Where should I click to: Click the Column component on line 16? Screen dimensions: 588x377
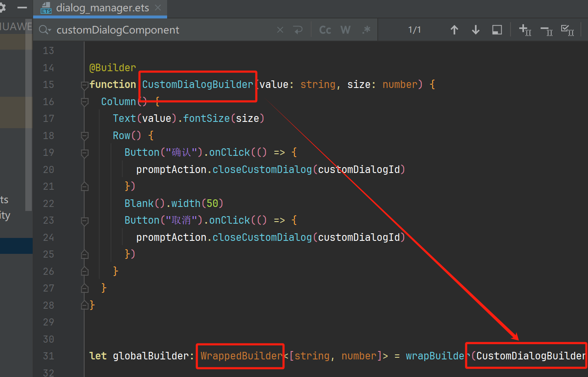(119, 102)
